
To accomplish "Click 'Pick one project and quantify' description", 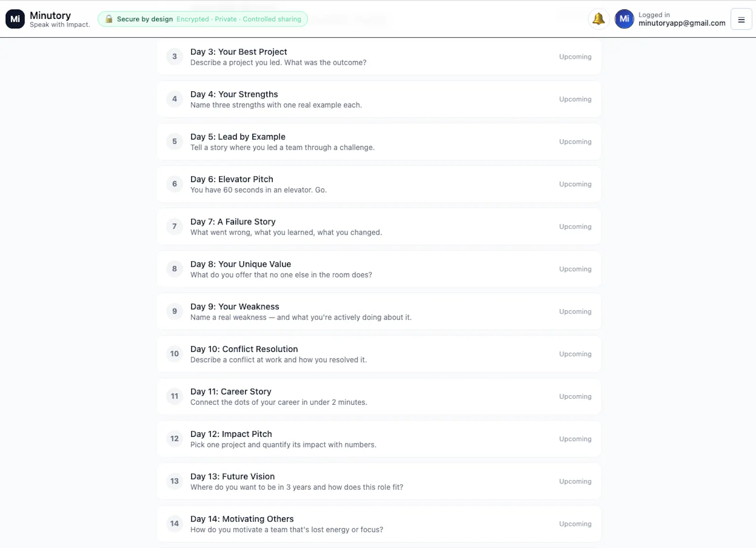I will (283, 445).
